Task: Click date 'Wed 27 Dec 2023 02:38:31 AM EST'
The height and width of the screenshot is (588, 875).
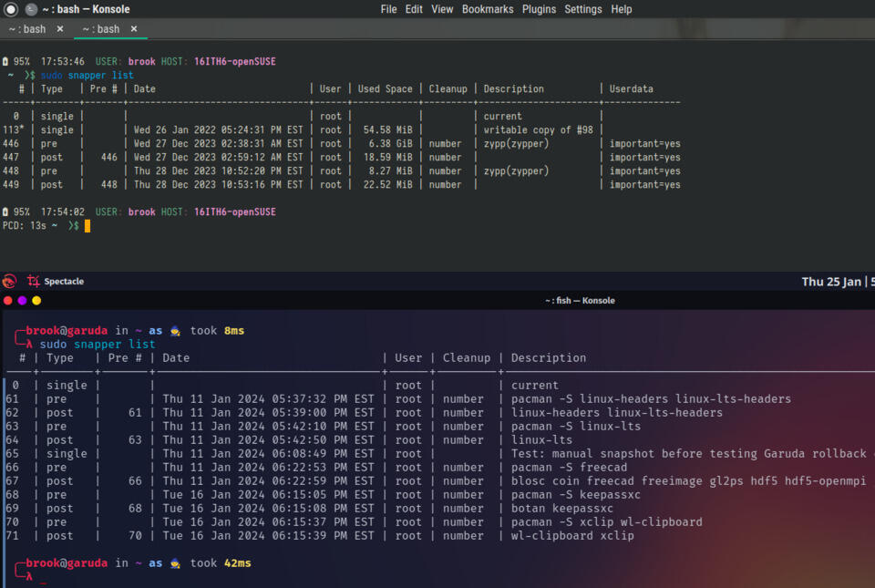Action: (218, 143)
